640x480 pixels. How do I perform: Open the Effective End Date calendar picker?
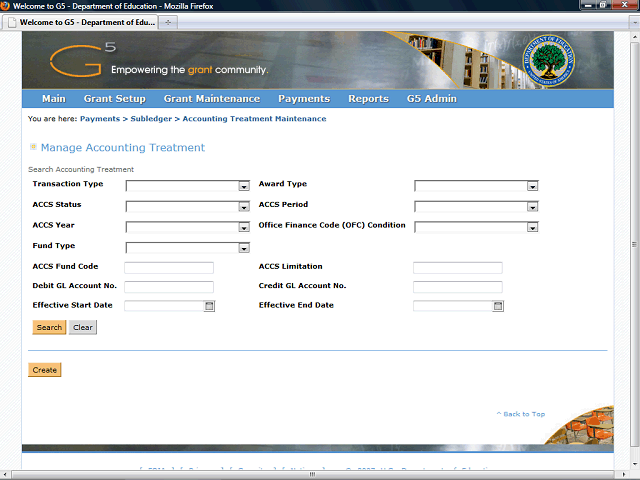click(498, 306)
